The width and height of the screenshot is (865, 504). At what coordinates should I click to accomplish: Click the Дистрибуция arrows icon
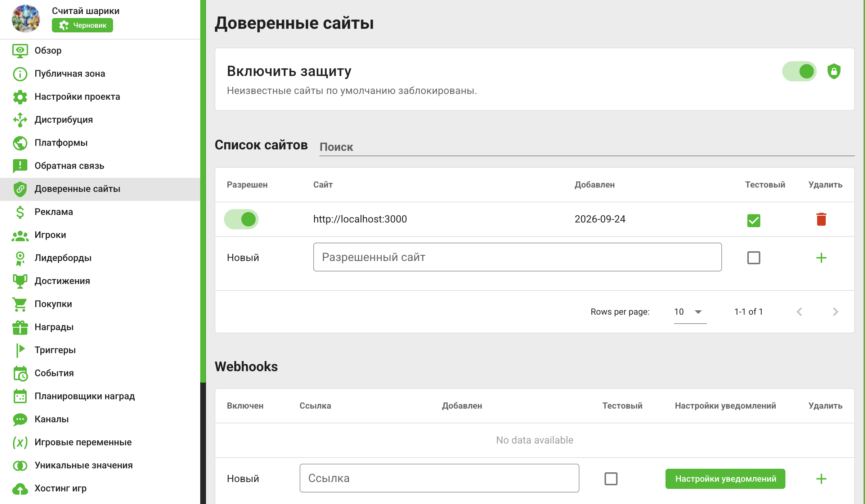click(x=20, y=120)
